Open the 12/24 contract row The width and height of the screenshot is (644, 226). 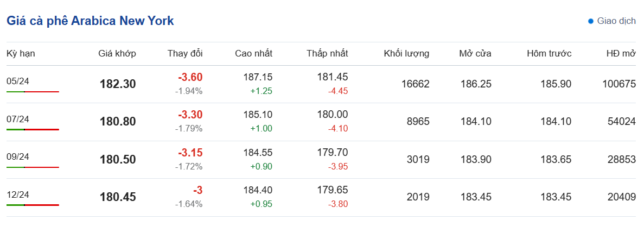tap(18, 194)
